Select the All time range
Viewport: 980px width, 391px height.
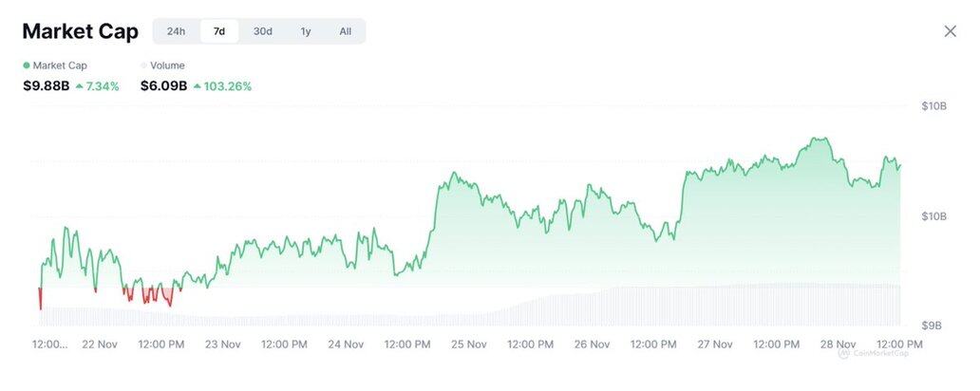pyautogui.click(x=345, y=31)
